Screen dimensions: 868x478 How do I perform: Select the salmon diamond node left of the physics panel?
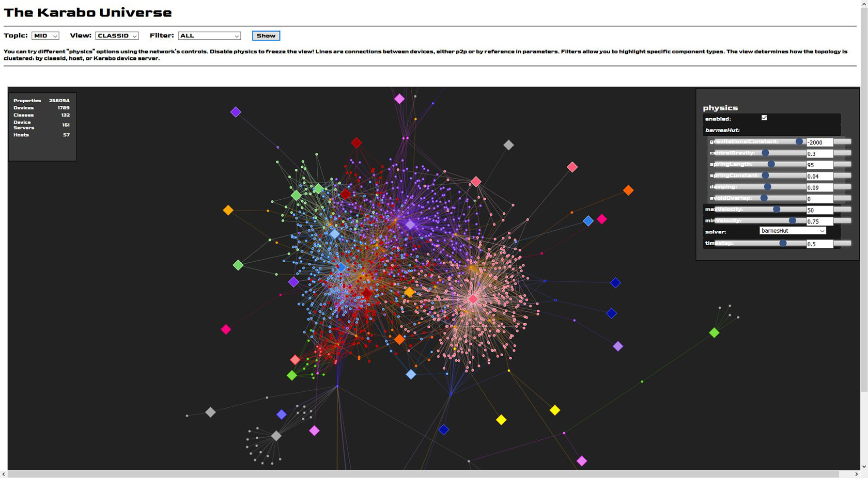point(572,167)
